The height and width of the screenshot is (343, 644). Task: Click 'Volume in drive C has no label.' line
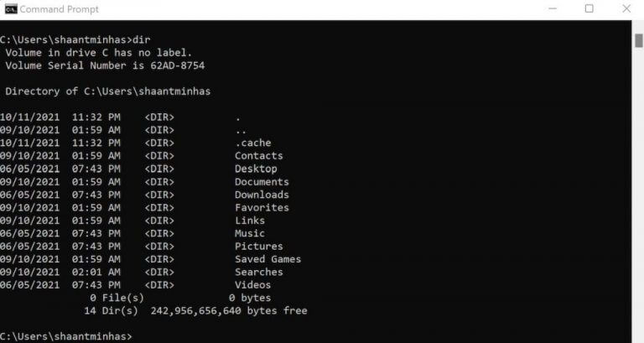tap(99, 53)
